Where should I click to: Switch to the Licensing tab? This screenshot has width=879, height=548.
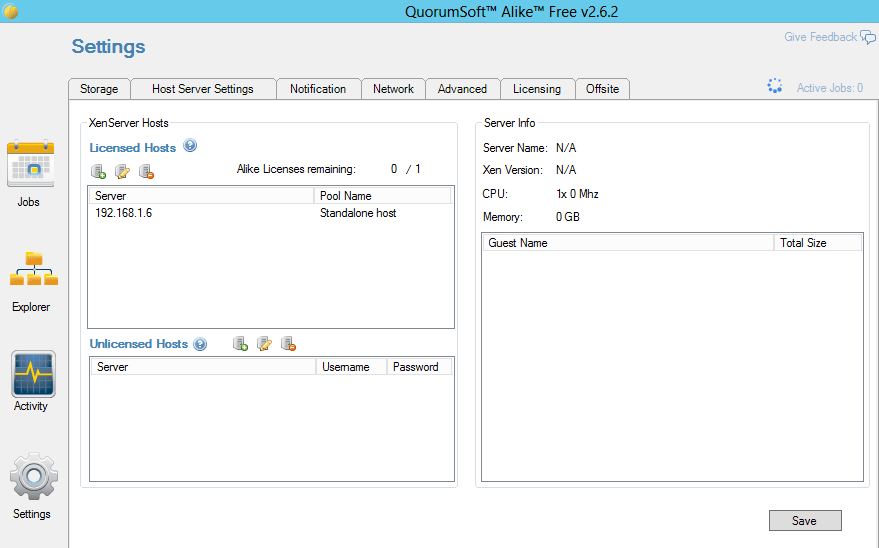pyautogui.click(x=537, y=89)
